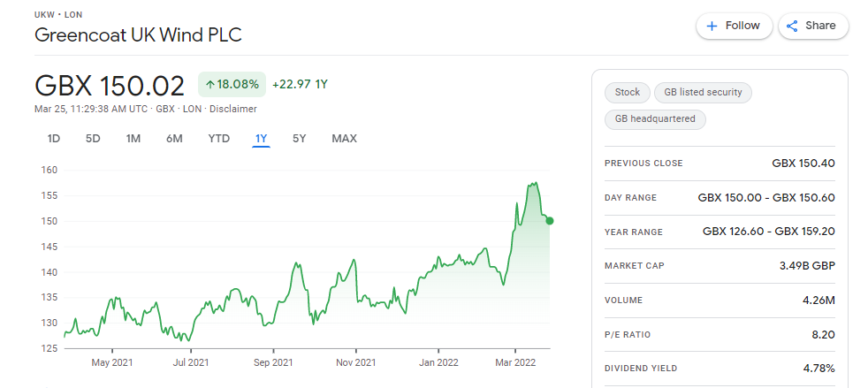Click the 8.20 P/E ratio value
The width and height of the screenshot is (868, 388).
825,335
